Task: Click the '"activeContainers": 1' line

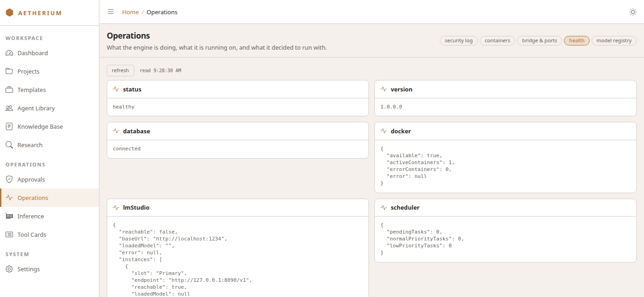Action: tap(420, 162)
